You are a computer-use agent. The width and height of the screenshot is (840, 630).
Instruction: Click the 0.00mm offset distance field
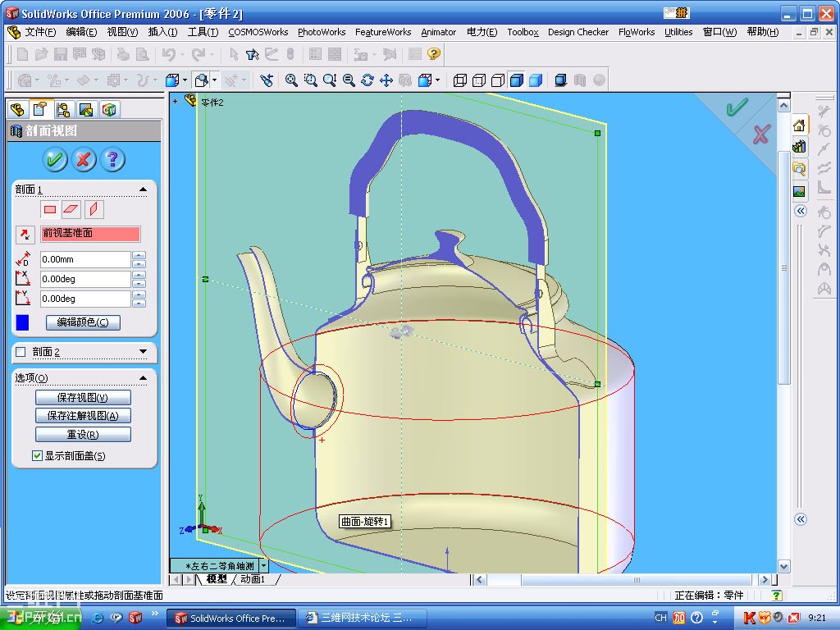[85, 259]
